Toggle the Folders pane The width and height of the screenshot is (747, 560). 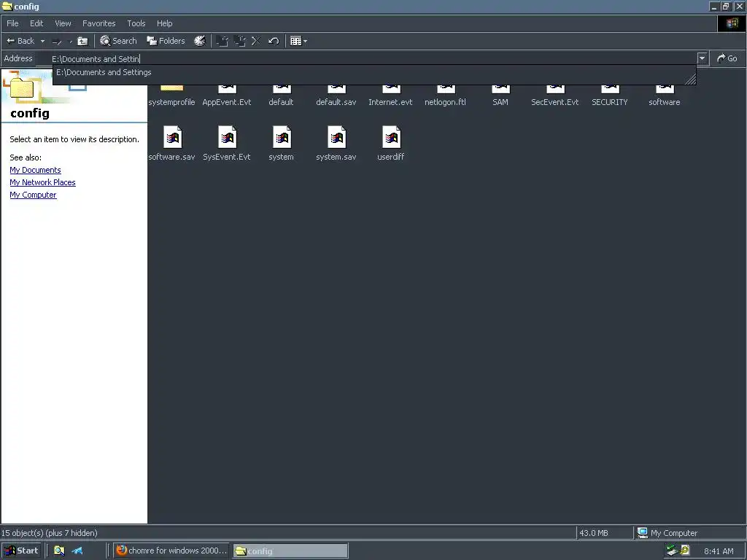(x=166, y=41)
